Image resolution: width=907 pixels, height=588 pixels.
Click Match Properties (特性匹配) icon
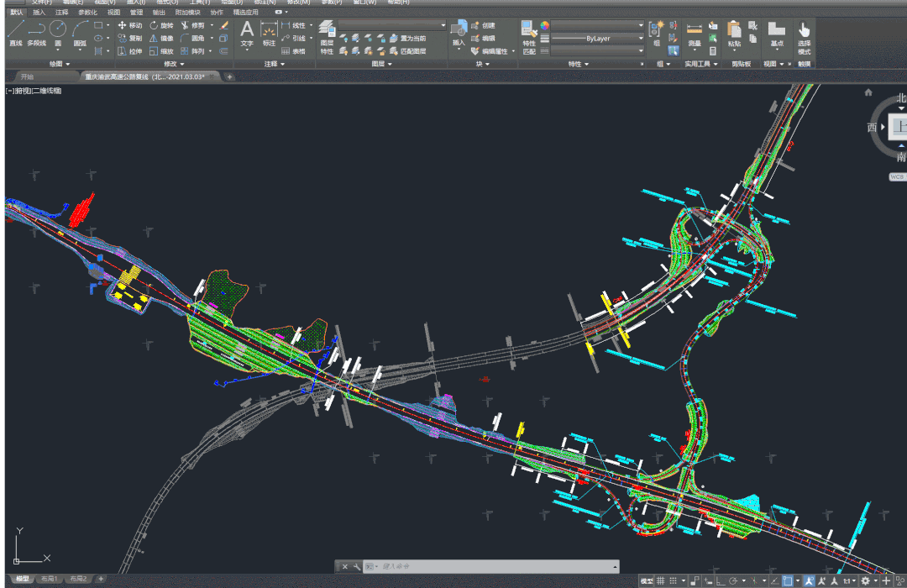click(x=529, y=37)
